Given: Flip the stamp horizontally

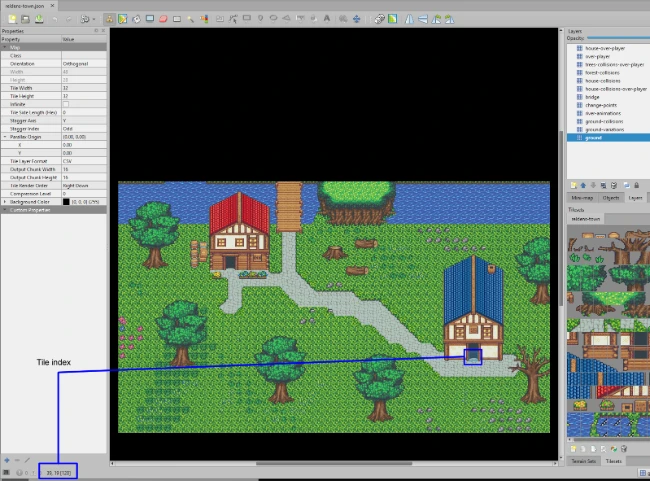Looking at the screenshot, I should click(x=409, y=19).
